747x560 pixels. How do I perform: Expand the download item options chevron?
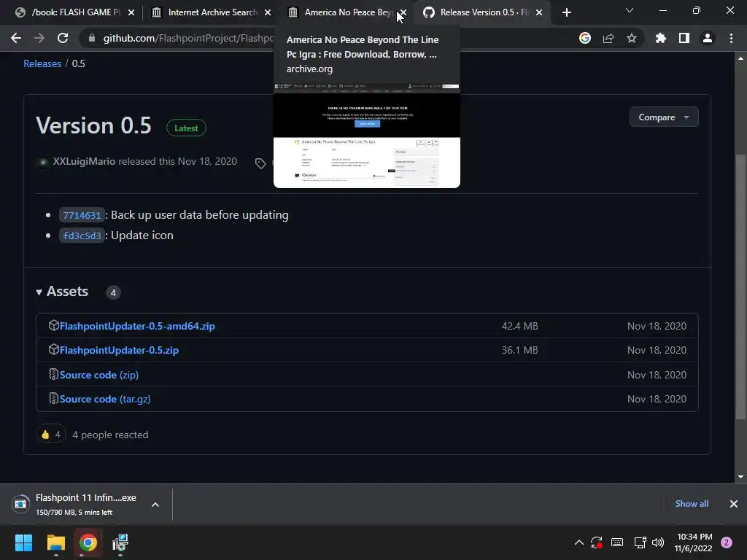(155, 505)
